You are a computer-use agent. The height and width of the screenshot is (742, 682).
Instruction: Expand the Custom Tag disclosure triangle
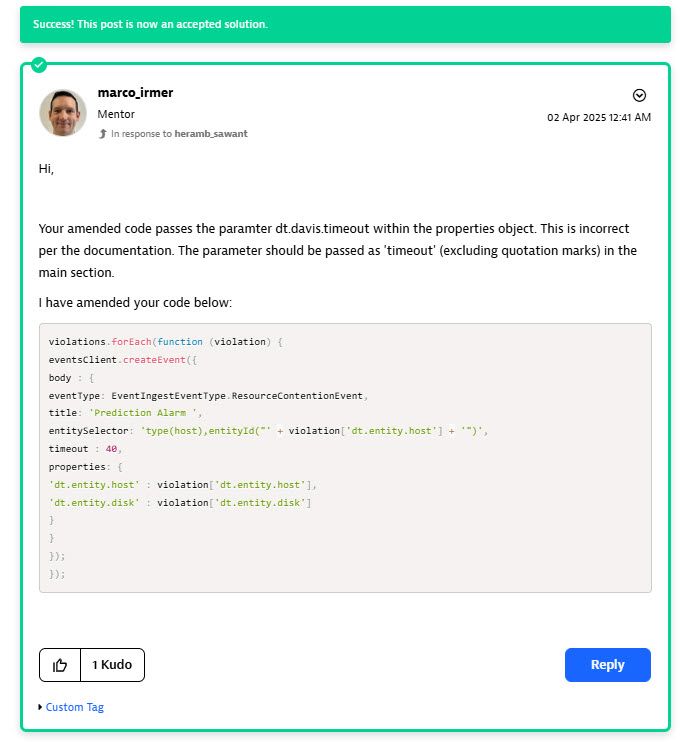coord(40,707)
